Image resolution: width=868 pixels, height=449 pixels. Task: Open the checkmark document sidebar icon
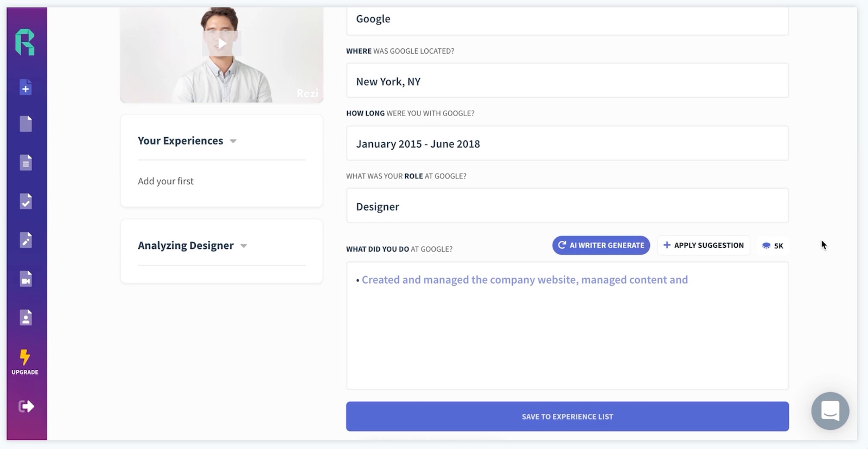[25, 201]
